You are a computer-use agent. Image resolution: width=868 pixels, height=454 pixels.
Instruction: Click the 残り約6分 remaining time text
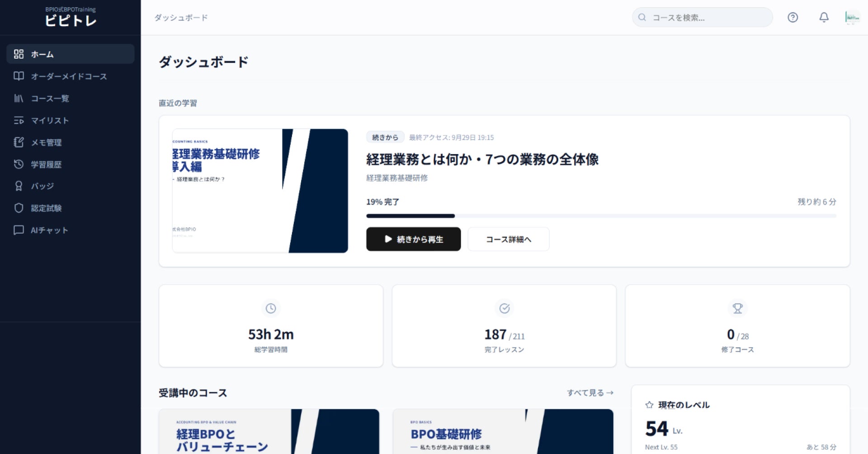tap(817, 201)
